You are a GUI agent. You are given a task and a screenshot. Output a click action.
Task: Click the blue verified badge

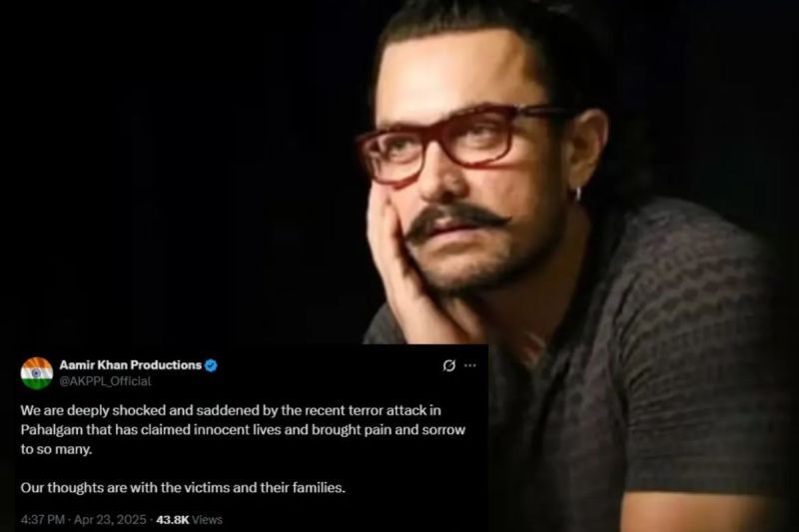coord(211,365)
